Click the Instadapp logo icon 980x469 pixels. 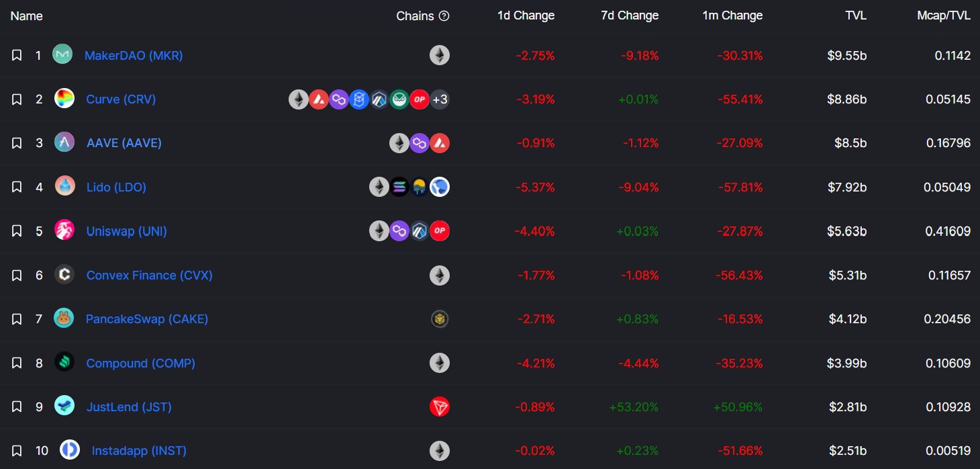click(70, 450)
